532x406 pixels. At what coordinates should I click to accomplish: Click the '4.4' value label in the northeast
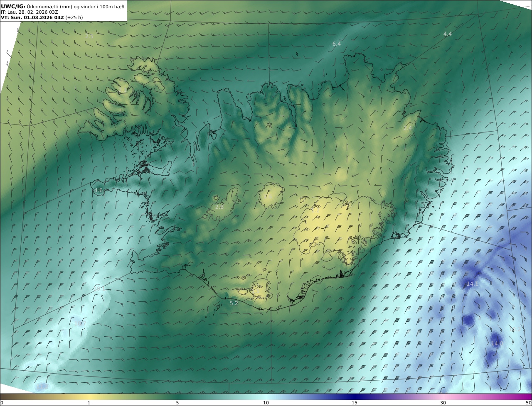click(x=447, y=34)
